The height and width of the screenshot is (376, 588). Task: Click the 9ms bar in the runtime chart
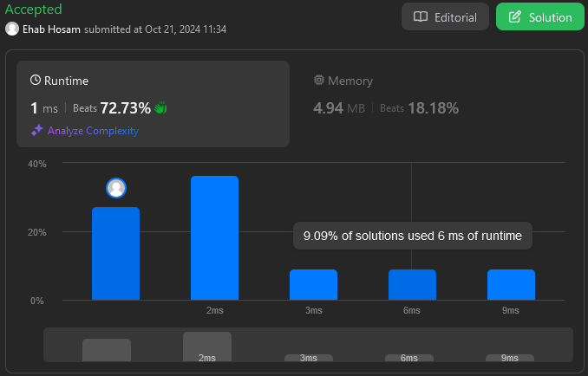[x=511, y=284]
